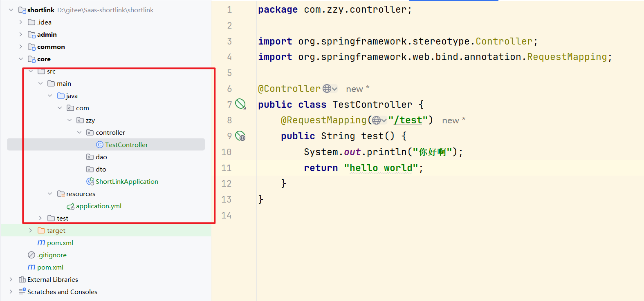Collapse the main folder chevron
The width and height of the screenshot is (644, 301).
click(x=40, y=83)
